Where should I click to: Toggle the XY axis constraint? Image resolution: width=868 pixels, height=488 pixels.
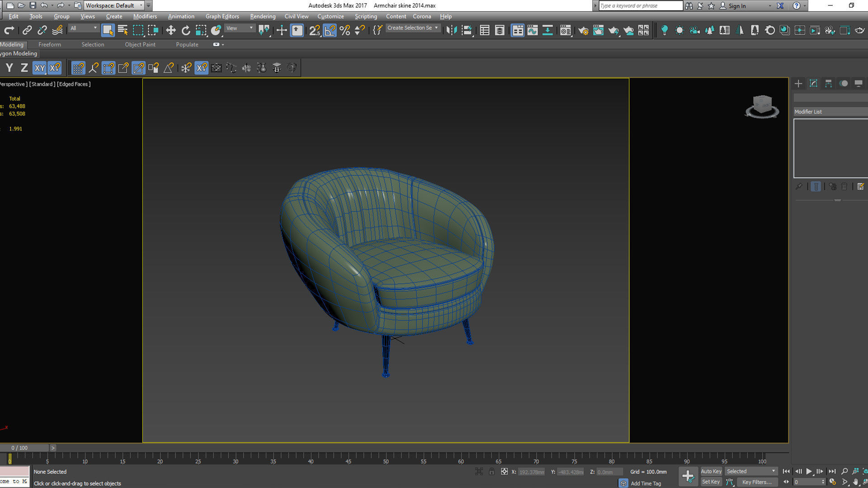click(x=40, y=68)
